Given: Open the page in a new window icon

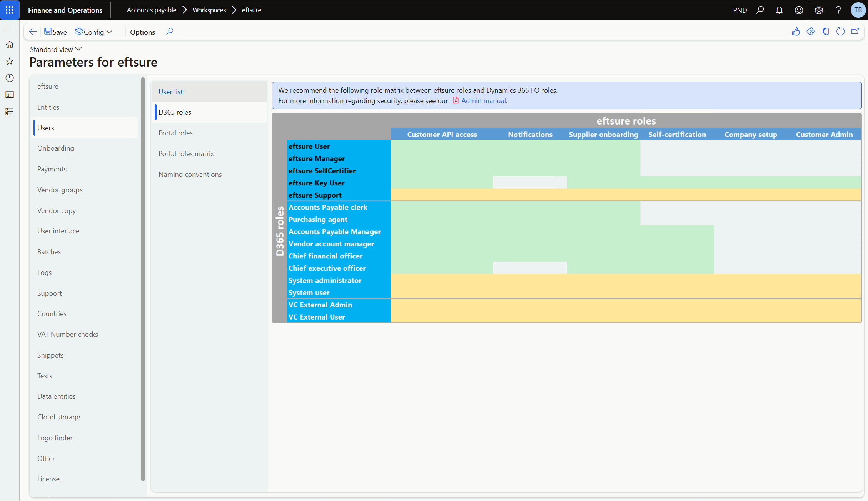Looking at the screenshot, I should (855, 32).
